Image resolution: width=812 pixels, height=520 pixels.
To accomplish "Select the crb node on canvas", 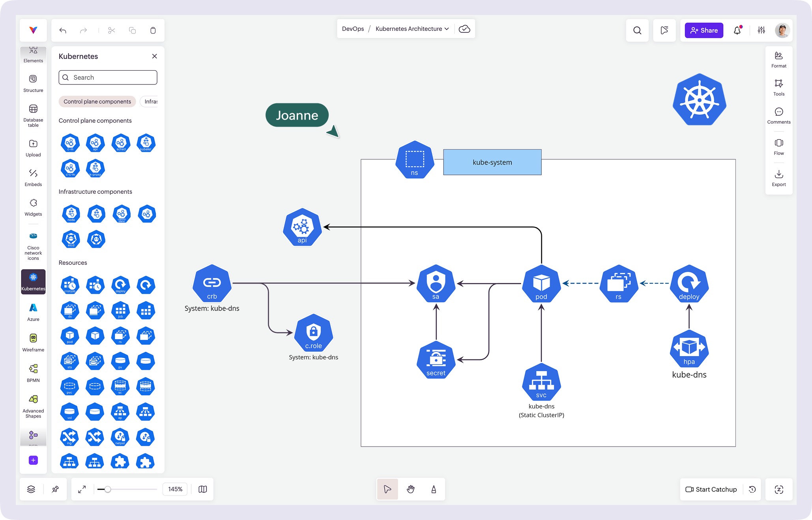I will tap(212, 283).
